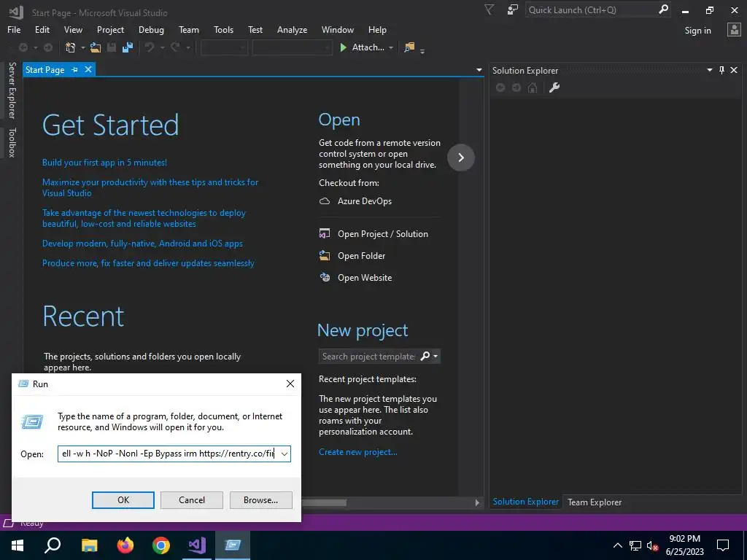The image size is (747, 560).
Task: Open the Solution Platforms combo box
Action: click(x=292, y=47)
